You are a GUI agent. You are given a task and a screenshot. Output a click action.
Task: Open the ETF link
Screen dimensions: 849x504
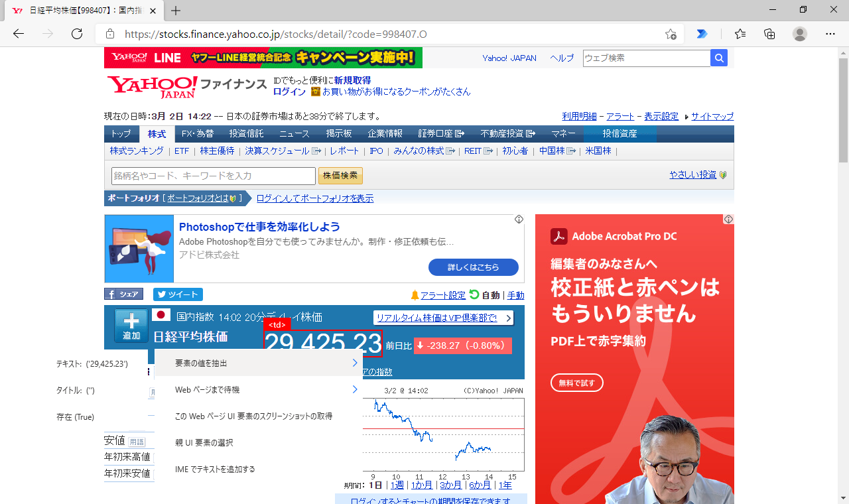point(182,151)
